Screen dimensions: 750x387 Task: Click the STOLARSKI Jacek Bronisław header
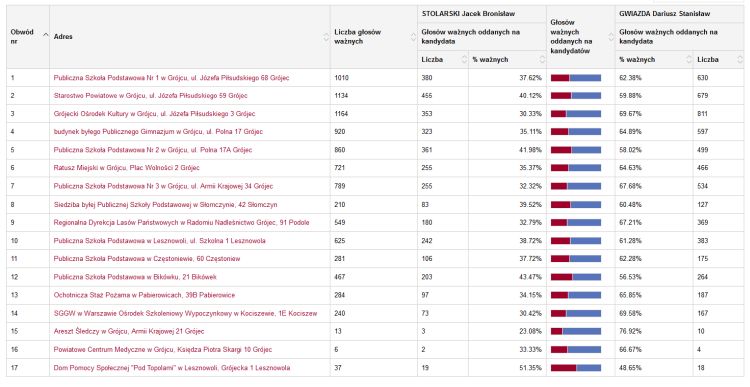468,14
